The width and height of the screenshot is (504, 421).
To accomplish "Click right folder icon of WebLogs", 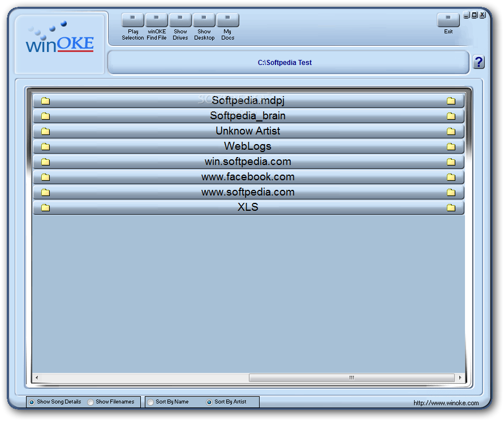I will pyautogui.click(x=451, y=147).
